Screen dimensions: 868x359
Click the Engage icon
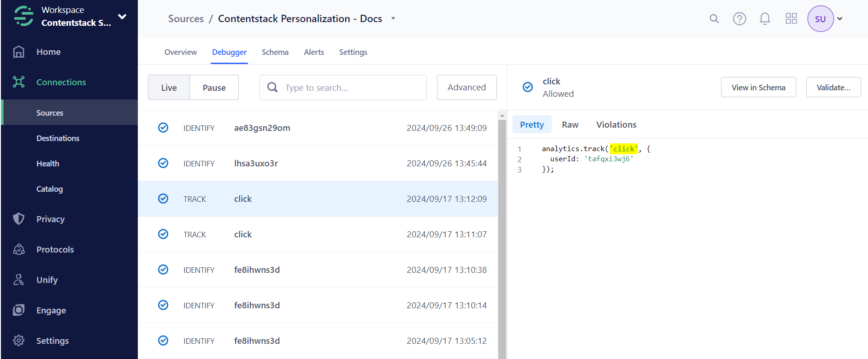18,310
